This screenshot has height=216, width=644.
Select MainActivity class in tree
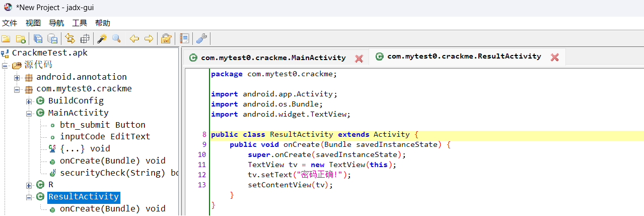click(78, 113)
